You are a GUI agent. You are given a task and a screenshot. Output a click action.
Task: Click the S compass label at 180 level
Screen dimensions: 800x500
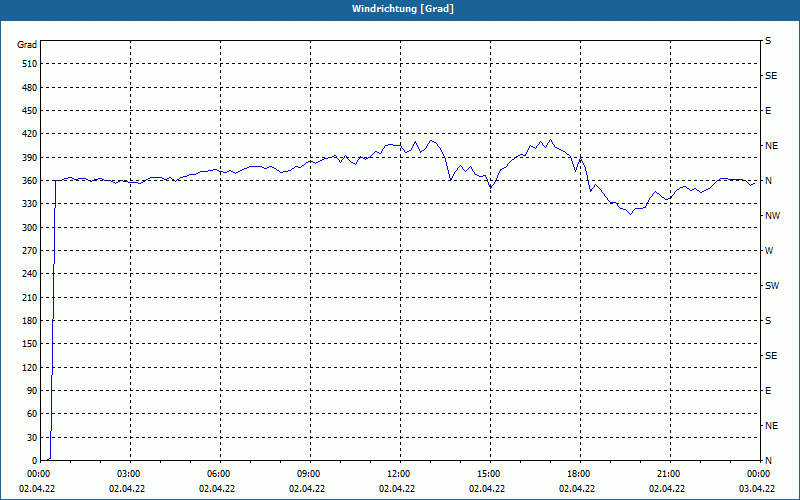[x=768, y=321]
